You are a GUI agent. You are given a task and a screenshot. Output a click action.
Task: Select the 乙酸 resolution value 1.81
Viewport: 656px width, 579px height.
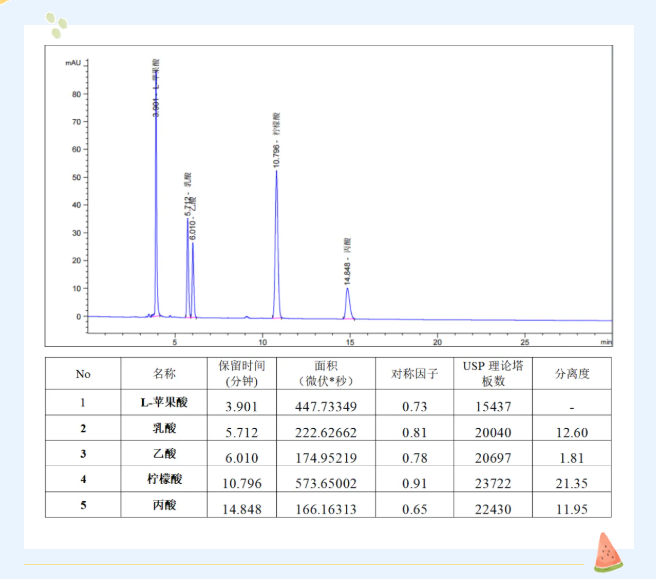click(572, 455)
